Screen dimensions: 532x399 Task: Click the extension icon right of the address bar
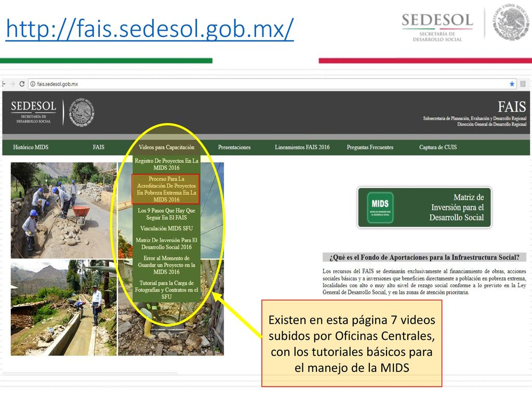click(523, 84)
